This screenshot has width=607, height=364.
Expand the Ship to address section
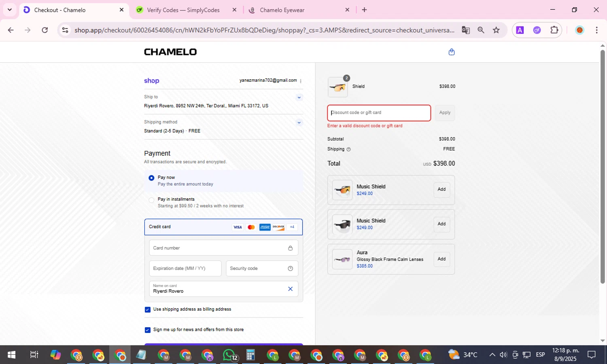tap(299, 97)
